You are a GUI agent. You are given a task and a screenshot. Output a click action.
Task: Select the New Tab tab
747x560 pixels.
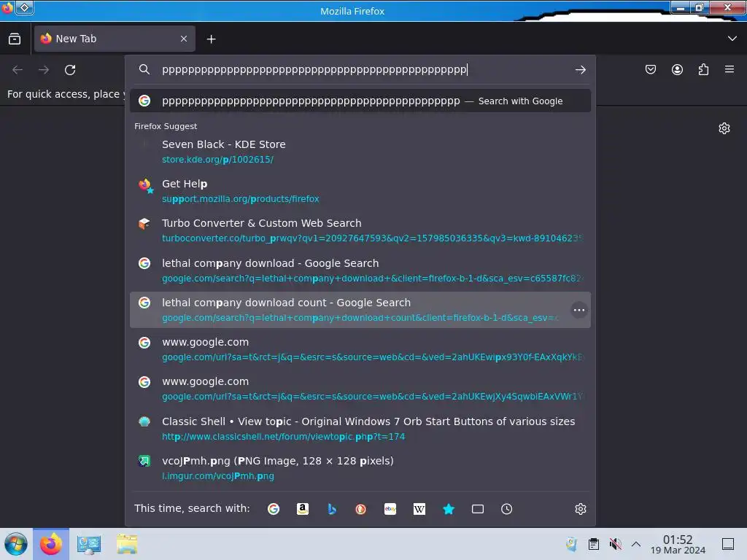pos(115,39)
